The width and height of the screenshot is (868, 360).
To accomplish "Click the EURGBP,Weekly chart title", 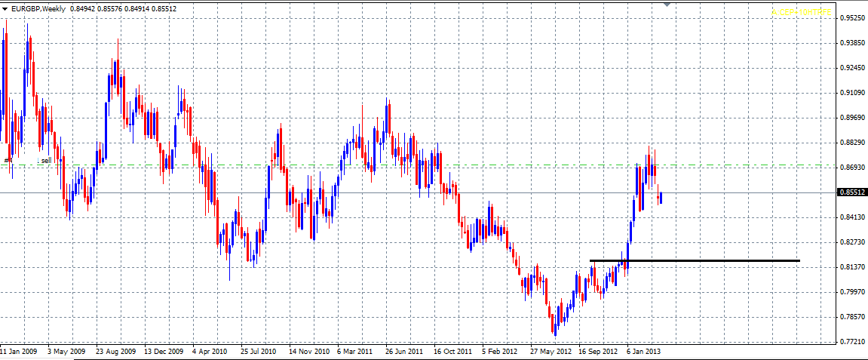I will tap(39, 8).
